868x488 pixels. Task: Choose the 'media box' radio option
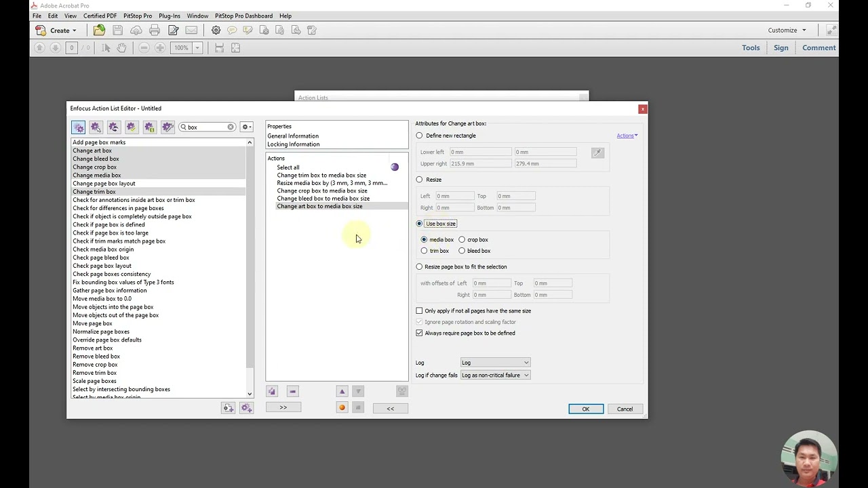(x=425, y=239)
